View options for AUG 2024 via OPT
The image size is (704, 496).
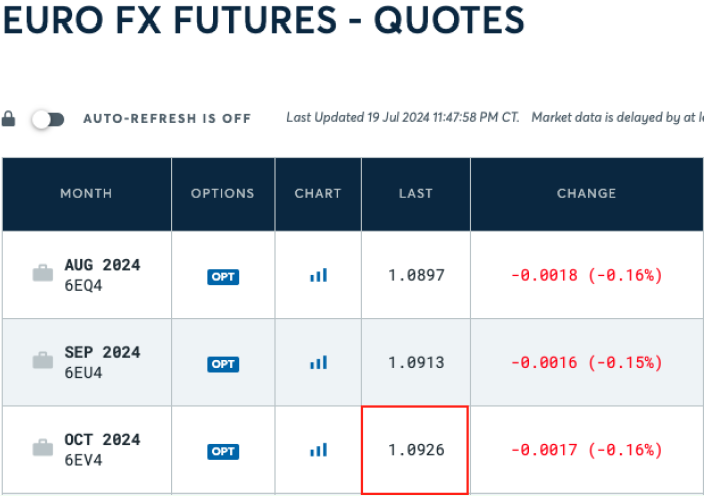pos(223,276)
